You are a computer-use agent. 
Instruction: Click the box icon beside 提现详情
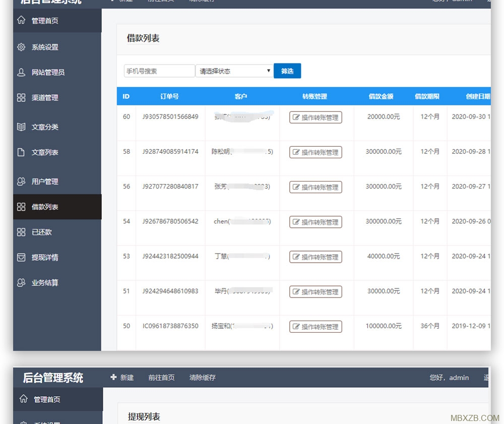(x=21, y=258)
